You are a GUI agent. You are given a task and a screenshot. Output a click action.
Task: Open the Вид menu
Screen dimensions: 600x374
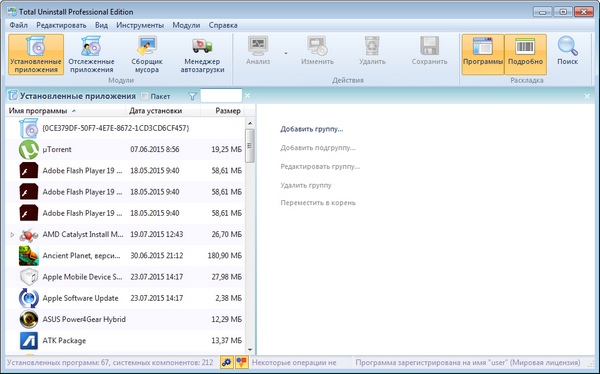coord(101,25)
